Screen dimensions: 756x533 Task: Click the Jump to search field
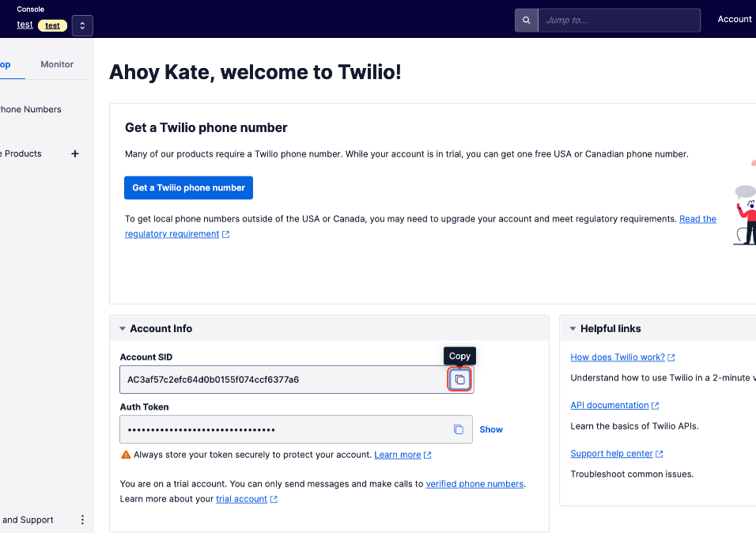tap(618, 20)
